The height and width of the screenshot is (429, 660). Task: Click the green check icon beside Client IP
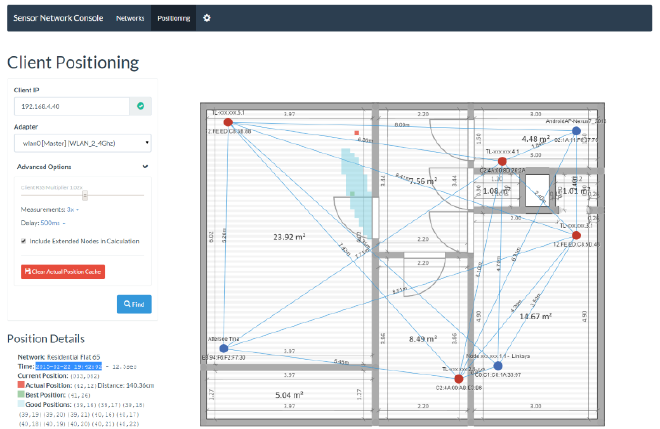click(141, 106)
